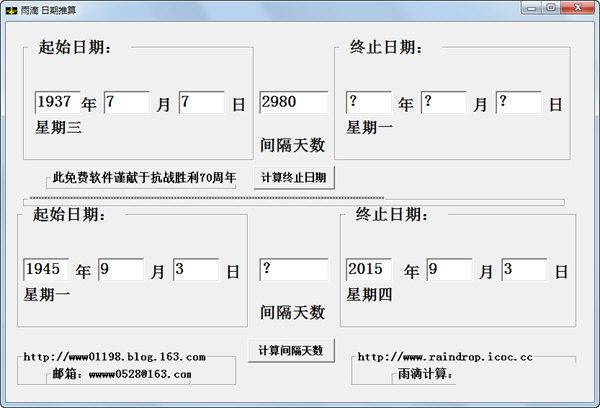Click the start year field showing 1945
The height and width of the screenshot is (408, 600).
[x=46, y=269]
